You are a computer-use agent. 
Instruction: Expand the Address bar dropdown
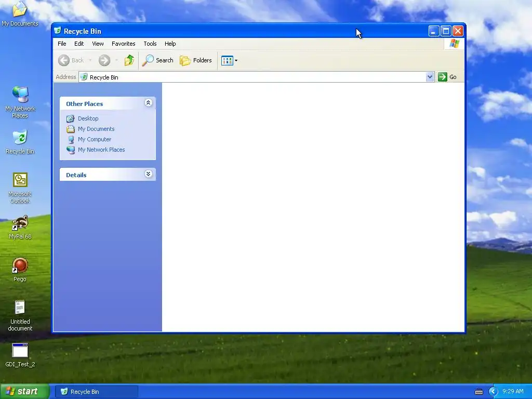pos(430,77)
